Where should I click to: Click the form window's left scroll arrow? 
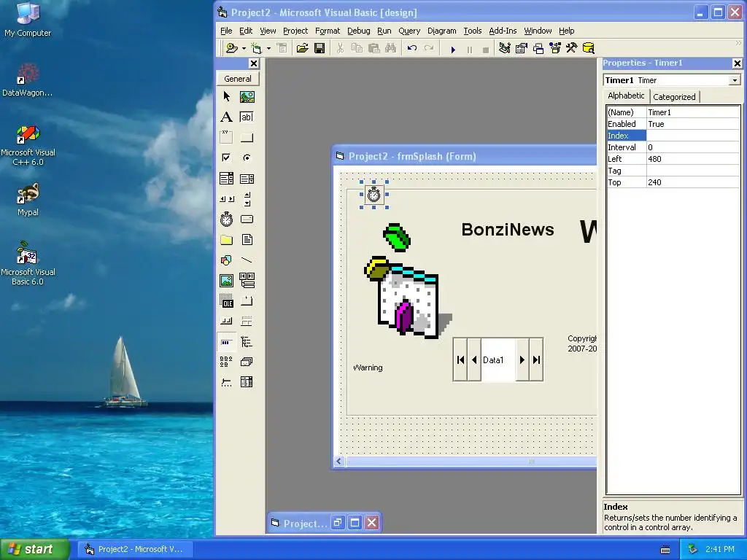(x=339, y=461)
